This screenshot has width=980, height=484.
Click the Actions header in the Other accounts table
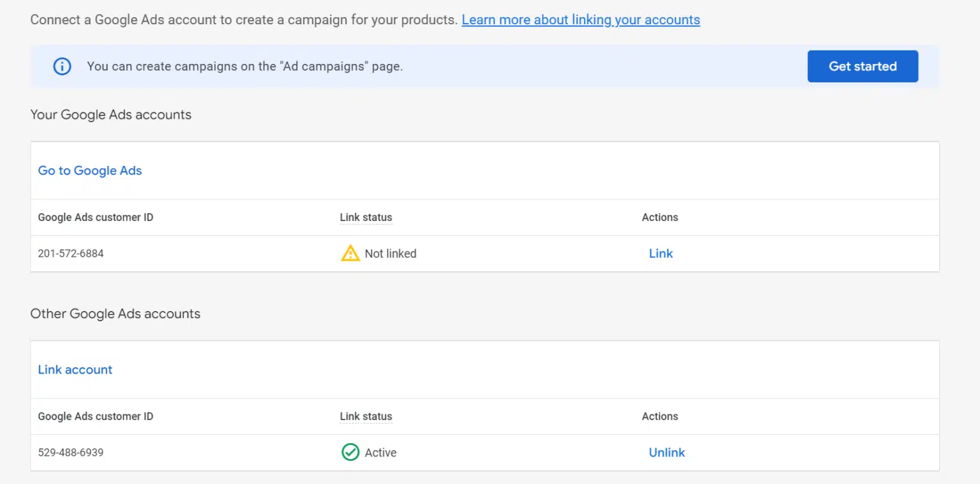click(660, 416)
